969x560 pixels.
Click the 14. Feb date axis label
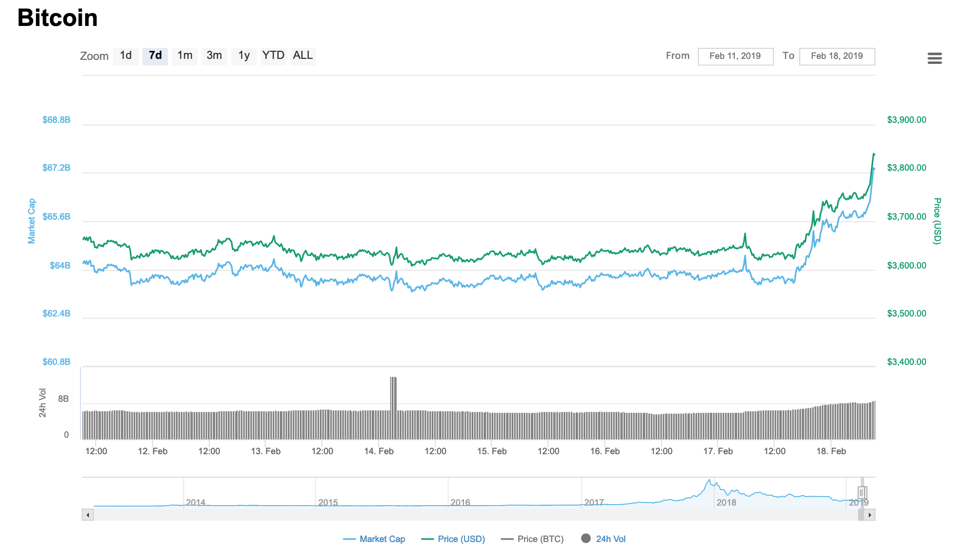[379, 451]
